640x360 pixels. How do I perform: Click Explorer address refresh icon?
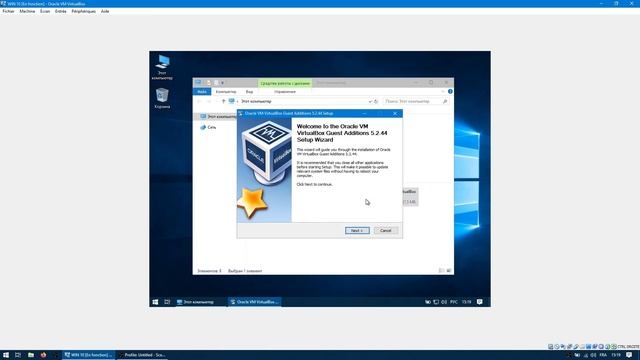pos(376,101)
